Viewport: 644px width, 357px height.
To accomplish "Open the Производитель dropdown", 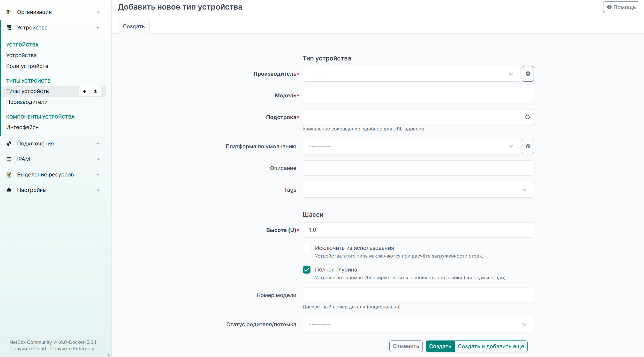I will coord(411,74).
